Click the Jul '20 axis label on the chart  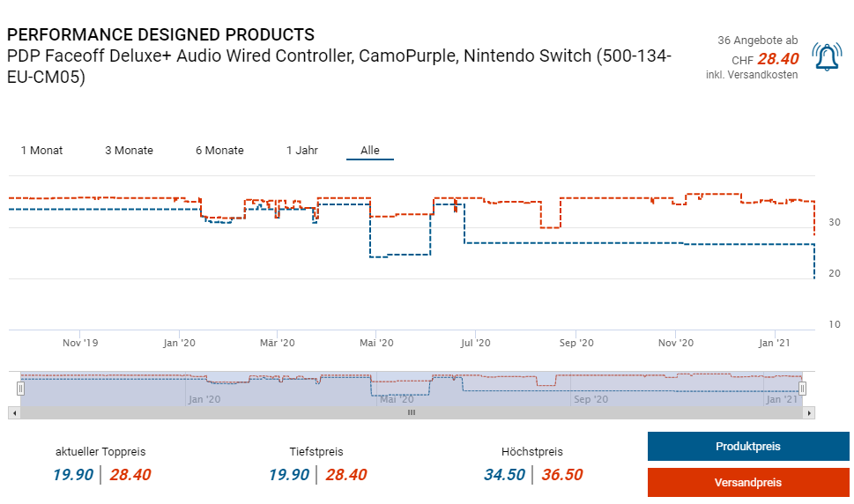pyautogui.click(x=475, y=343)
